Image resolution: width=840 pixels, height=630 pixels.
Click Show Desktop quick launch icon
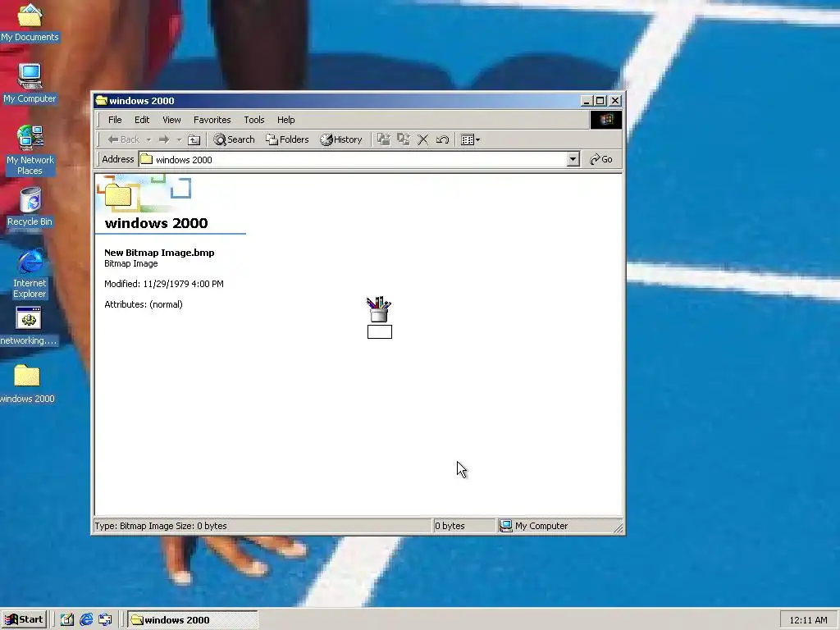[67, 620]
